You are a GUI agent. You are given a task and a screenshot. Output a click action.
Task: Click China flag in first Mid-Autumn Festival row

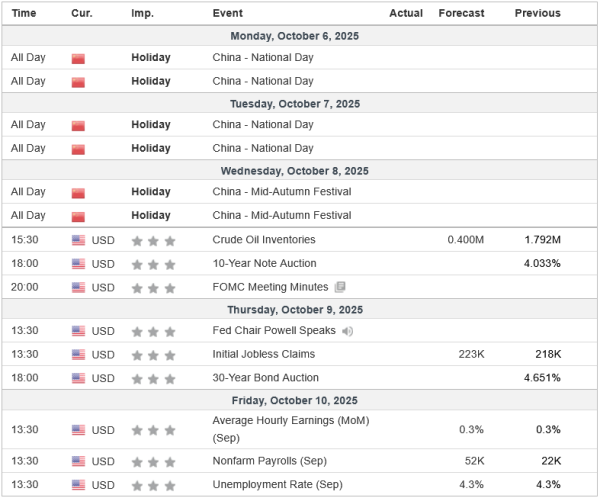click(x=79, y=192)
